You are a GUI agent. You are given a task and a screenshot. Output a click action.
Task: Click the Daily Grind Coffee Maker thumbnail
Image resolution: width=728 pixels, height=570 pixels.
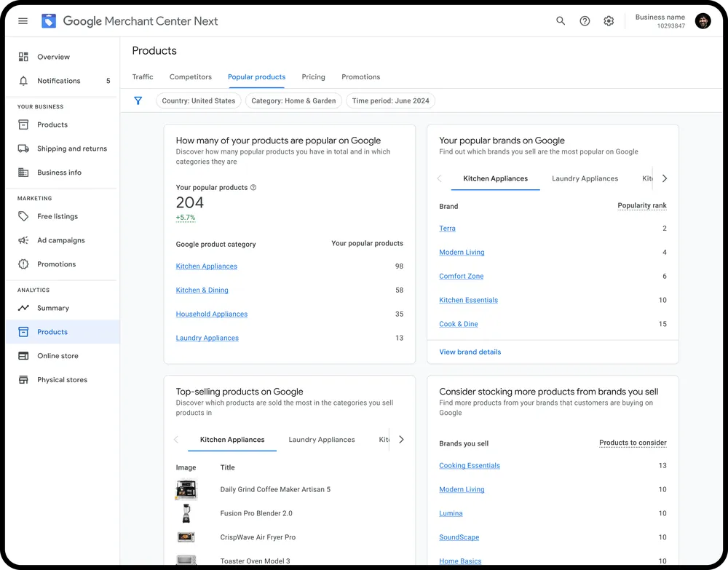click(x=186, y=490)
